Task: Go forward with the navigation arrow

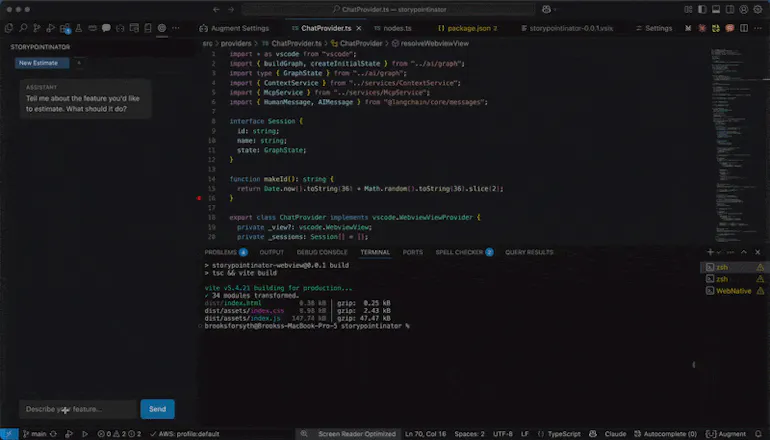Action: pyautogui.click(x=231, y=9)
